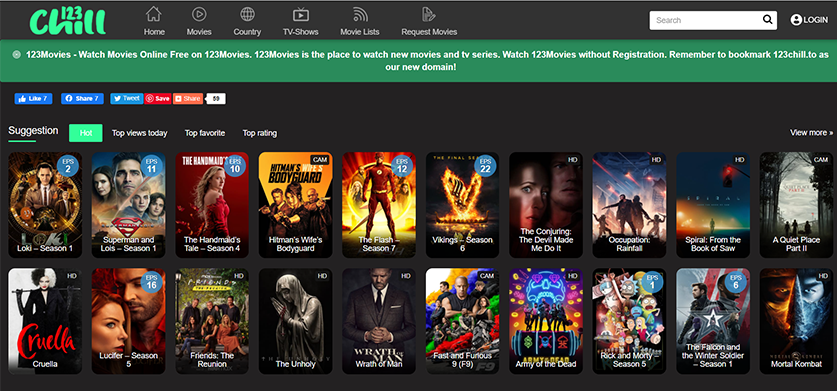The height and width of the screenshot is (391, 837).
Task: Open the TV-Shows television icon
Action: pyautogui.click(x=301, y=14)
